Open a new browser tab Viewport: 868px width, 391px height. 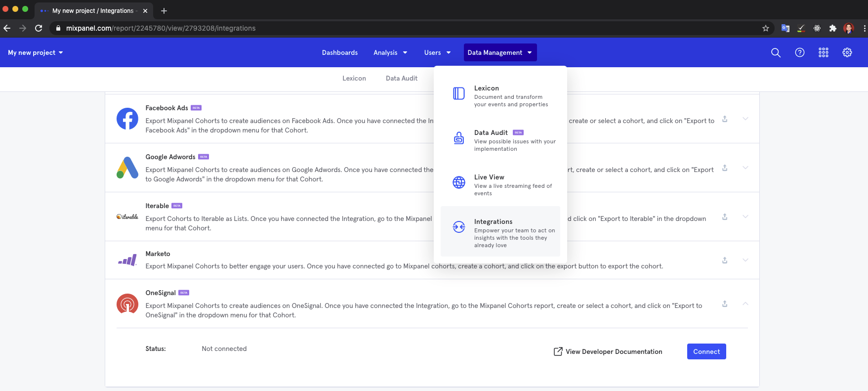(164, 11)
